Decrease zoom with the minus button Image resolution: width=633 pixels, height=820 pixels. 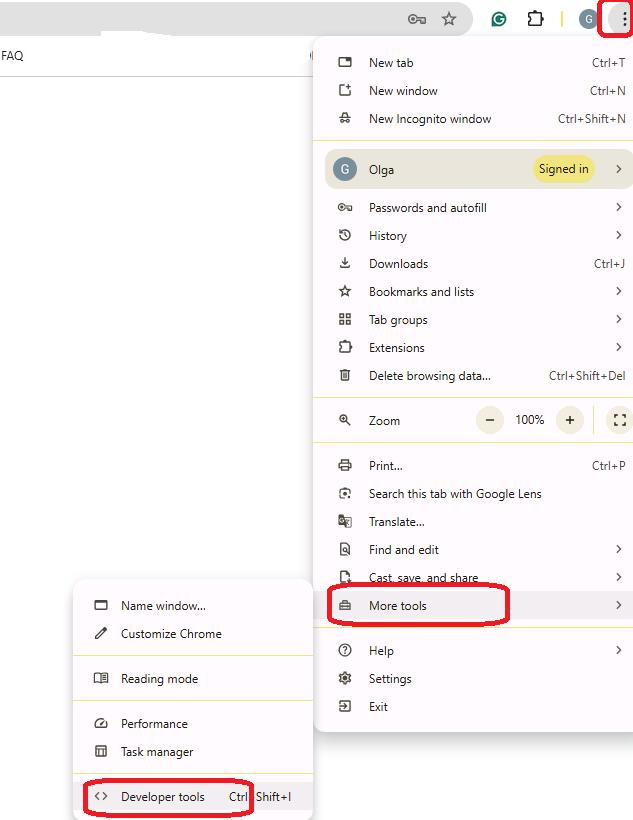tap(490, 420)
